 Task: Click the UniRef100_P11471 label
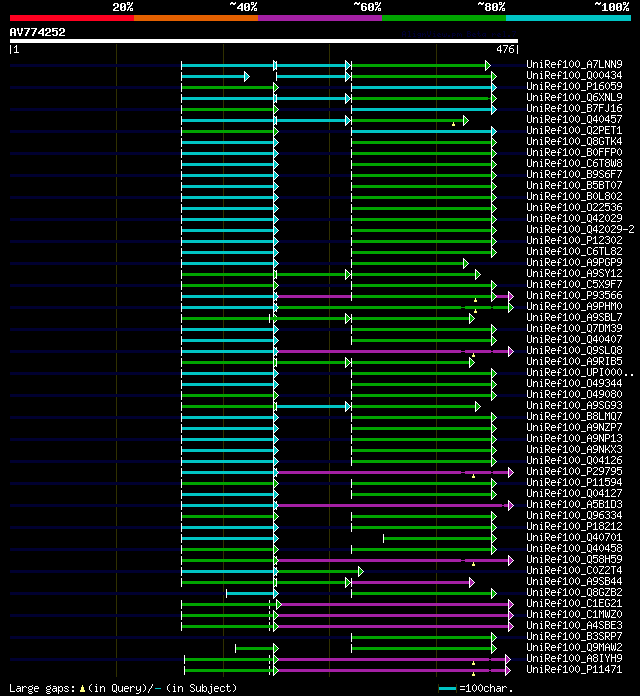click(x=574, y=669)
